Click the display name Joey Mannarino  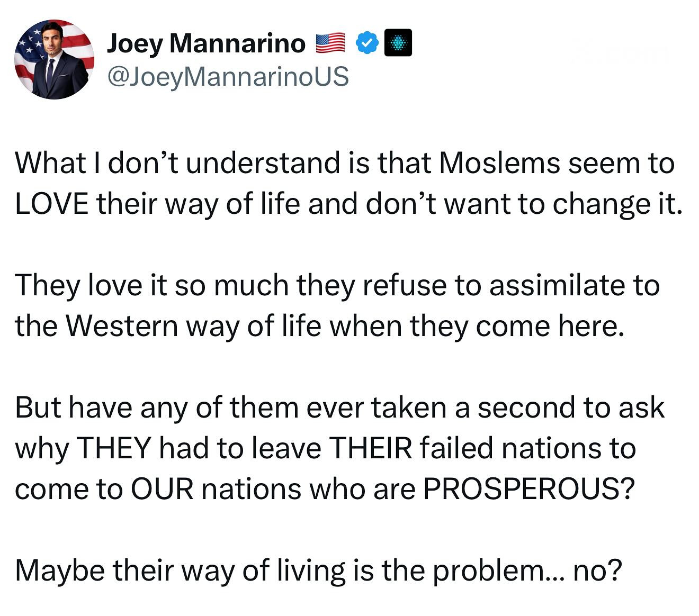(x=206, y=43)
